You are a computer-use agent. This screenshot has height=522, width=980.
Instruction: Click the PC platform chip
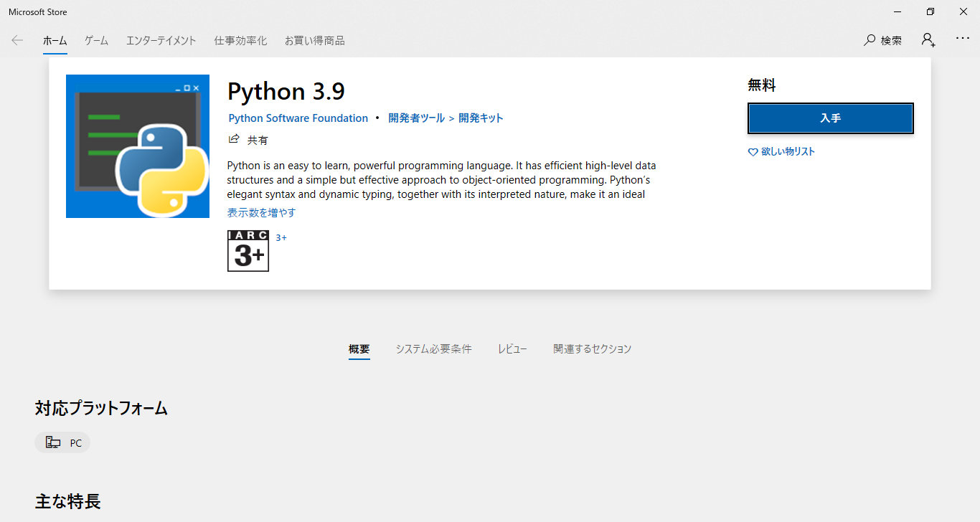point(62,443)
